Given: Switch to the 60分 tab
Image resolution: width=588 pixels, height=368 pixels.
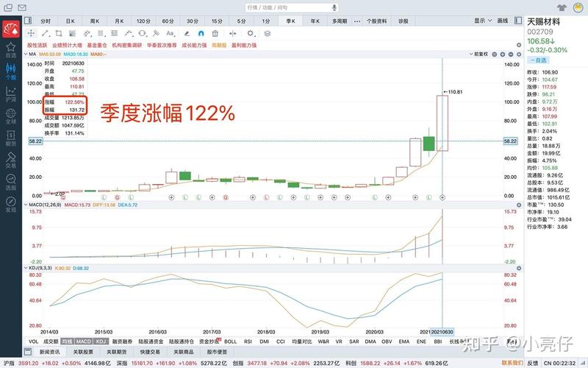Looking at the screenshot, I should 168,21.
